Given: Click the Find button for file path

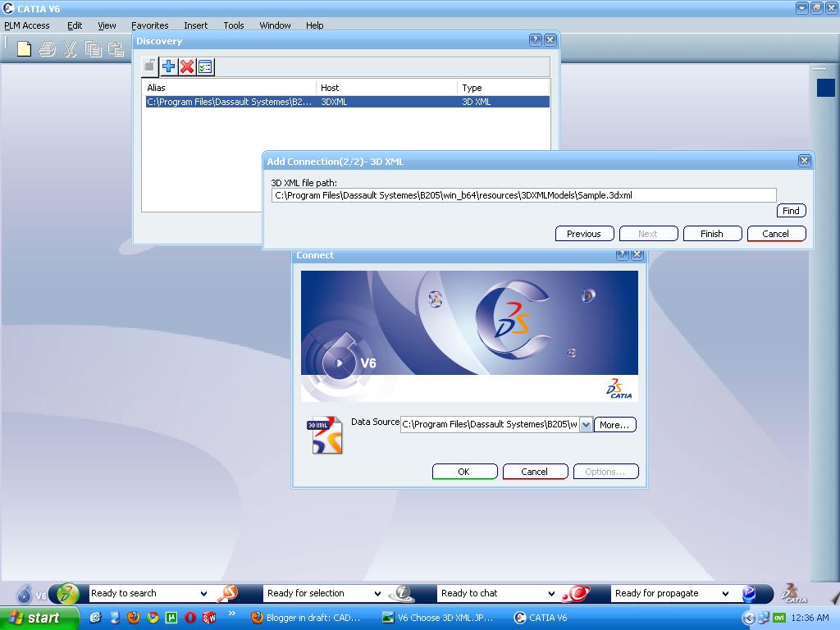Looking at the screenshot, I should 791,211.
